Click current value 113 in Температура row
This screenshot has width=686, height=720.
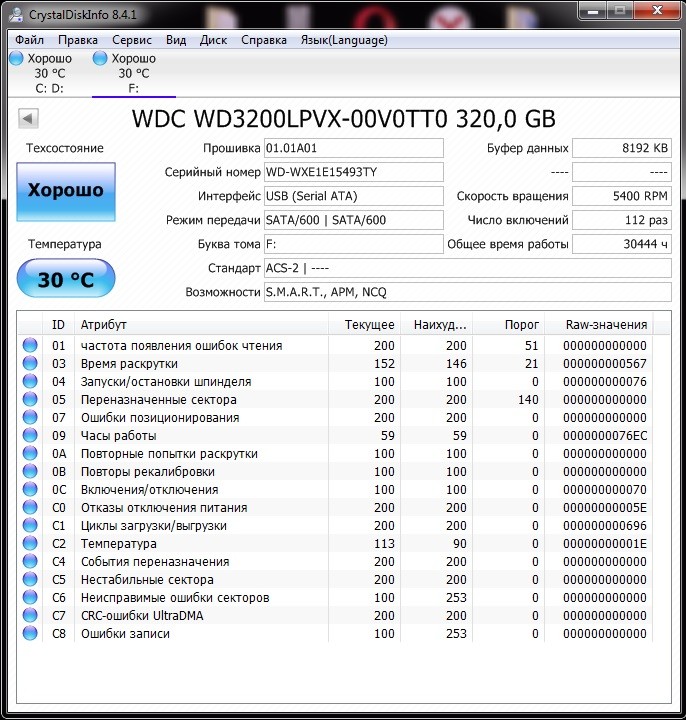point(384,543)
